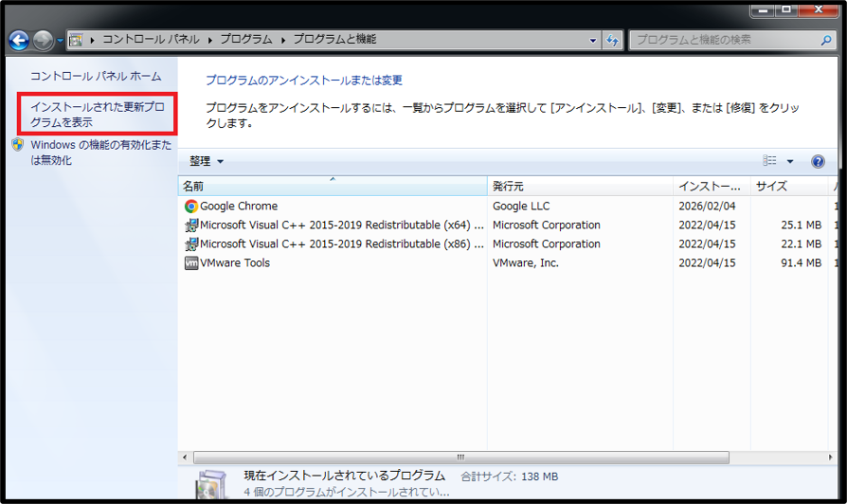The image size is (847, 504).
Task: Click the change view icon button
Action: (769, 160)
